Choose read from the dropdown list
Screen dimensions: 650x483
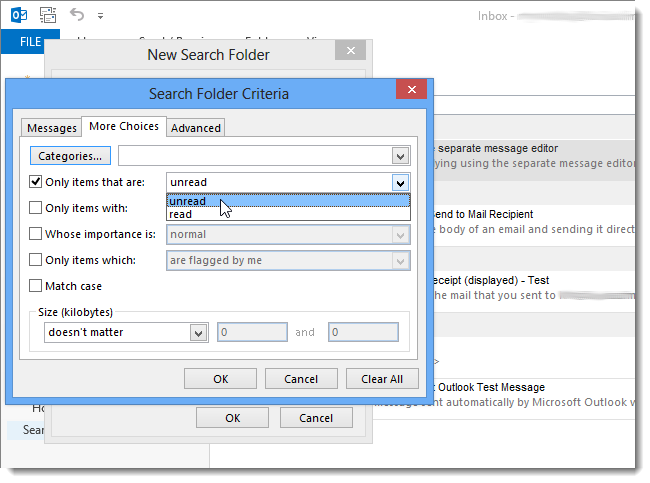(x=289, y=214)
